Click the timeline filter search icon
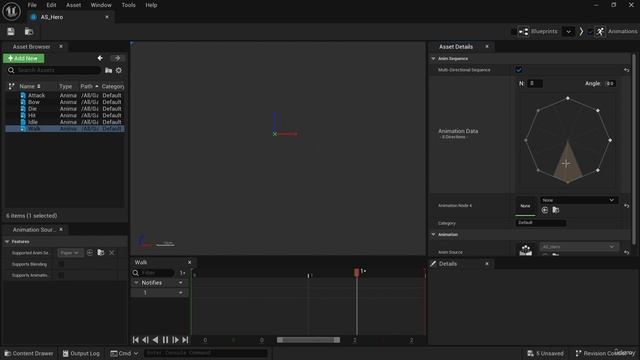 click(x=136, y=273)
